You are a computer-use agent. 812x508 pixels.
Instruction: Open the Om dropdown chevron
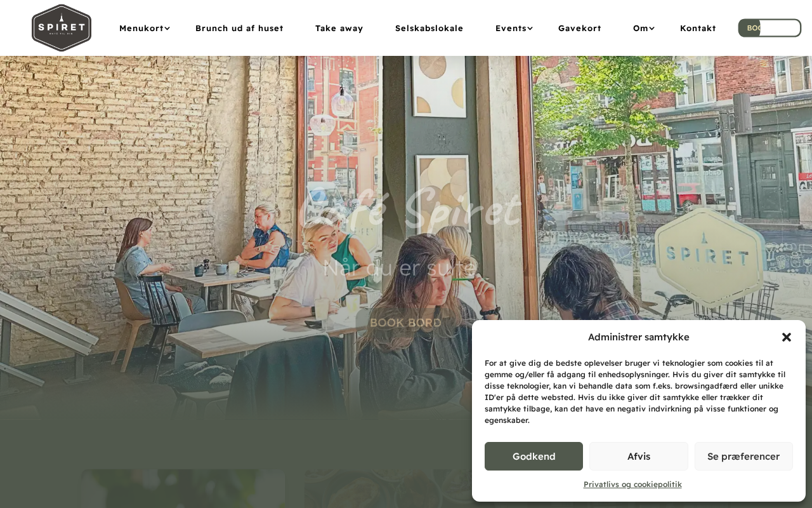click(x=652, y=28)
